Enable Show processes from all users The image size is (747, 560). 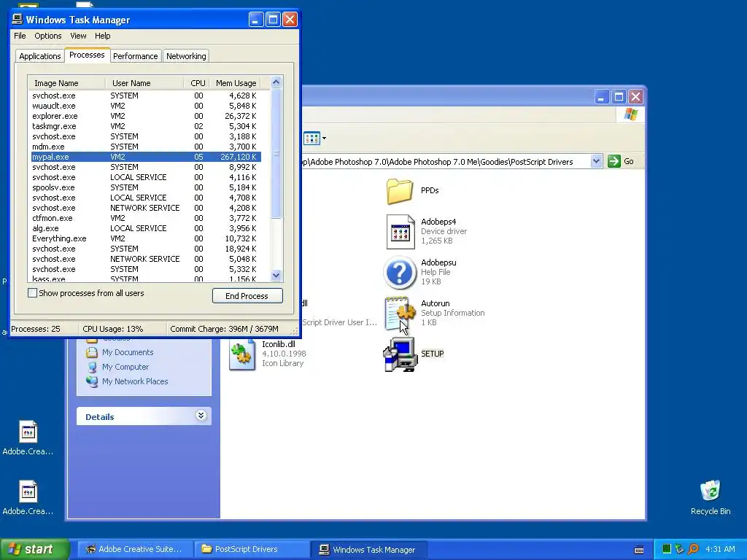[x=32, y=293]
